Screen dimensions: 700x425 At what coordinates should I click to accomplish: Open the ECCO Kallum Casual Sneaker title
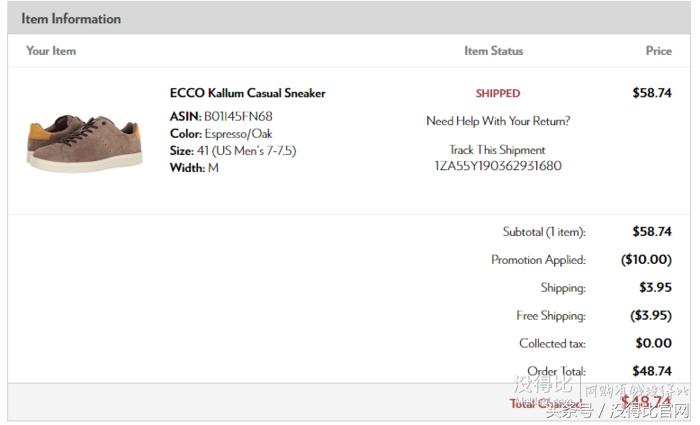(247, 93)
